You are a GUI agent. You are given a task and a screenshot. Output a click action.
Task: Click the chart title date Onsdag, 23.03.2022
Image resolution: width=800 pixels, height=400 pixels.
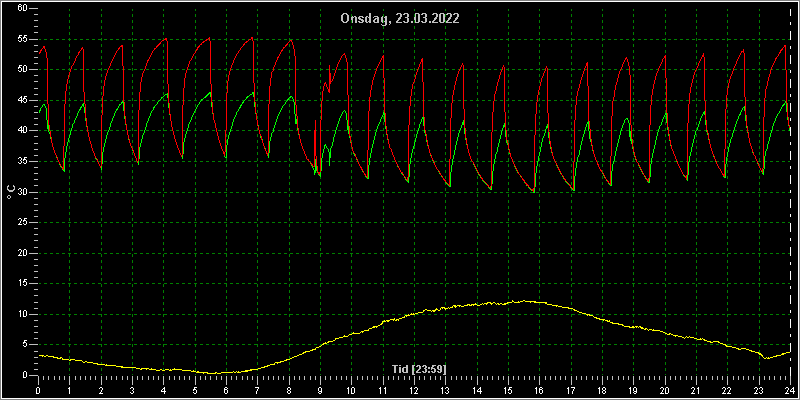coord(400,19)
